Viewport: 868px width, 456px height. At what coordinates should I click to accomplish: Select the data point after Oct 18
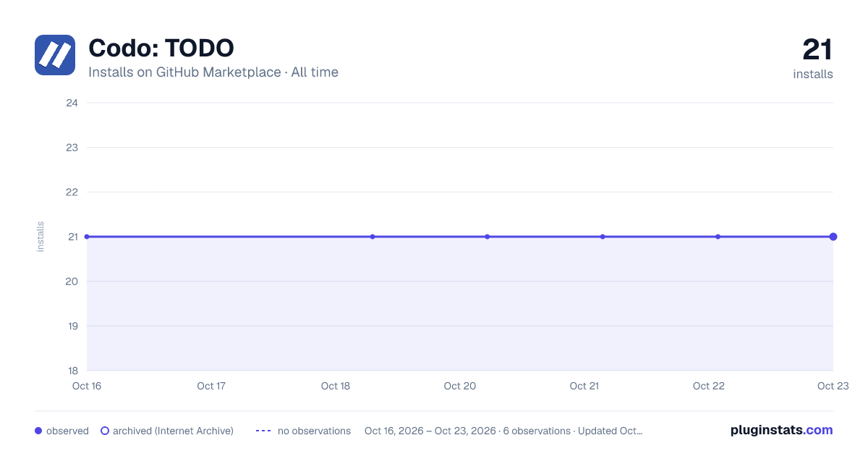(x=373, y=237)
